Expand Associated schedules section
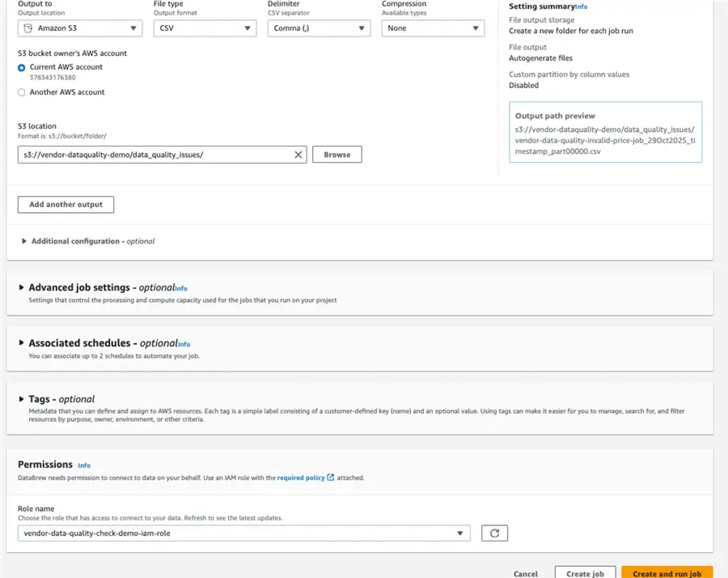 (21, 343)
